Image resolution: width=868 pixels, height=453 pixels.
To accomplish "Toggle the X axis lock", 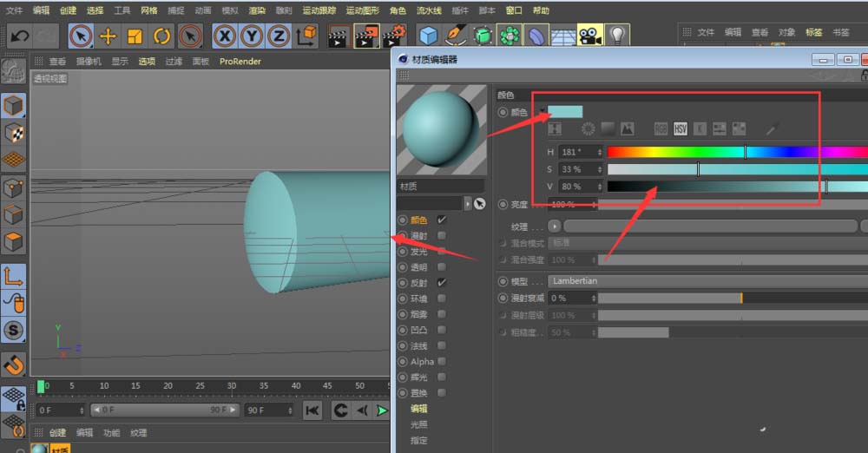I will (225, 36).
